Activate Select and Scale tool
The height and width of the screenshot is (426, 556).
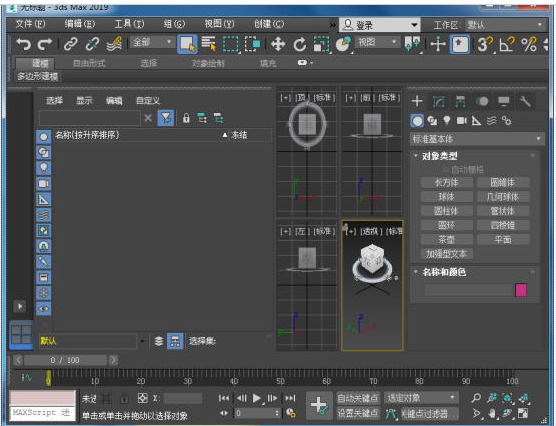[x=321, y=44]
